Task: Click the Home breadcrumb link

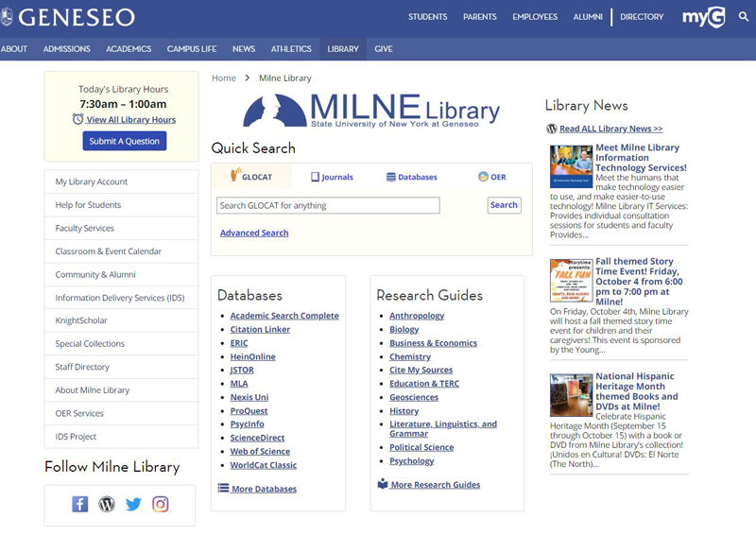Action: coord(224,78)
